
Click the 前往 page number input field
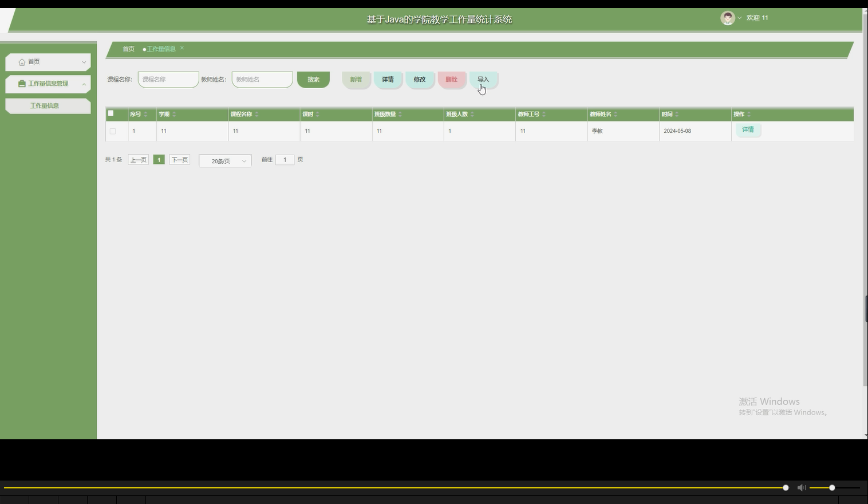pos(285,160)
